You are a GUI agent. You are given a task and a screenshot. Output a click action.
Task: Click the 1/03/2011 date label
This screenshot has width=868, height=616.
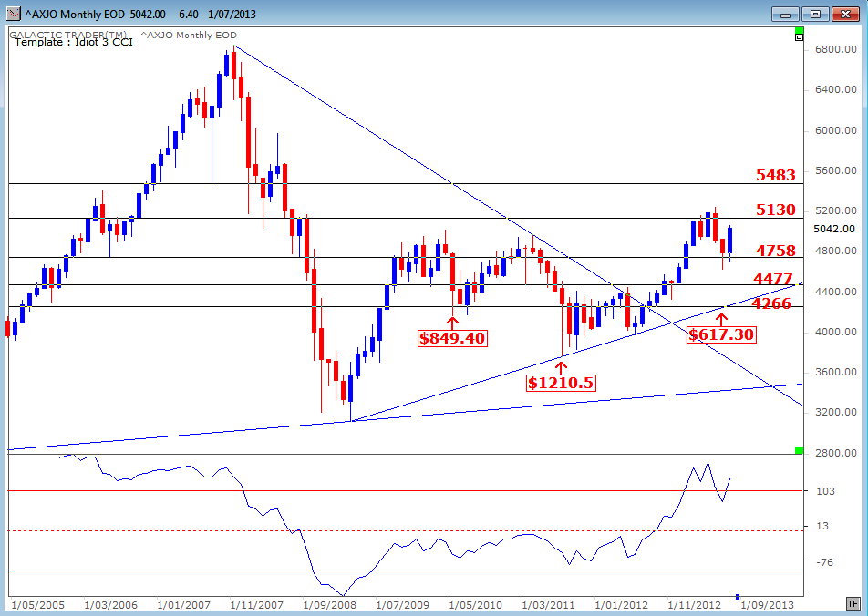click(x=549, y=605)
